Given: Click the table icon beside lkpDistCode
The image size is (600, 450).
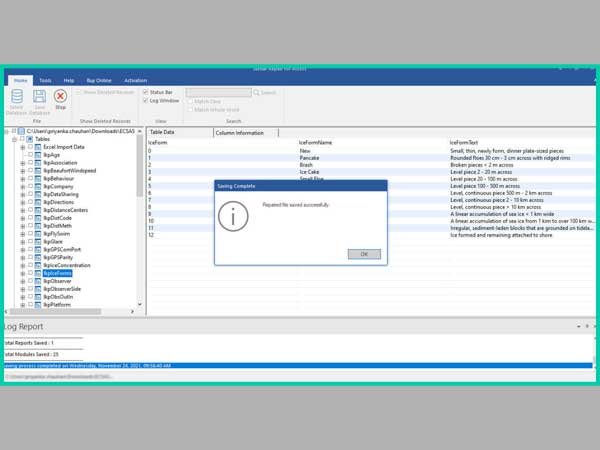Looking at the screenshot, I should pyautogui.click(x=38, y=218).
